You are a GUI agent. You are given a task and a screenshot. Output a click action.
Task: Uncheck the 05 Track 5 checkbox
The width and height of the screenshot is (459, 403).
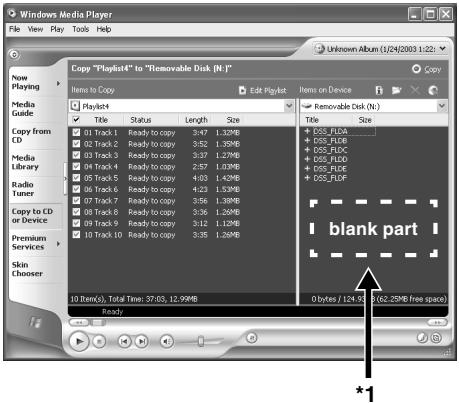click(76, 178)
